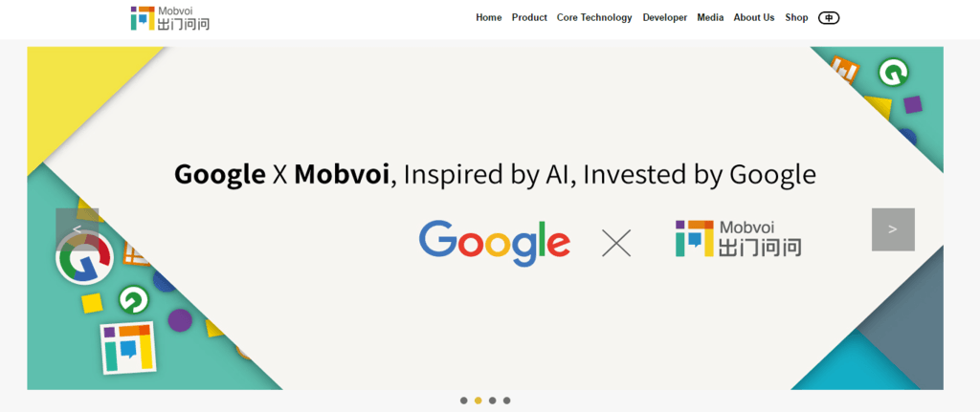Go to previous carousel slide

pyautogui.click(x=78, y=229)
